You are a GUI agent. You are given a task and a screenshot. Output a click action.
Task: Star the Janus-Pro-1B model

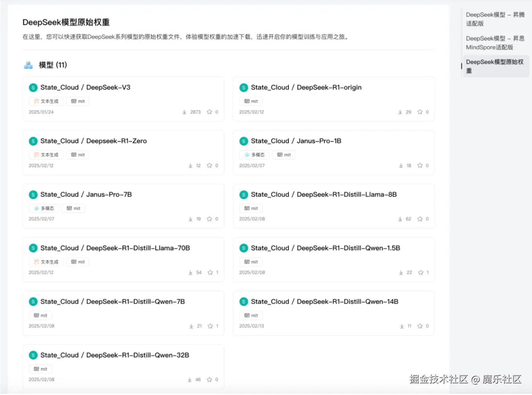coord(420,166)
